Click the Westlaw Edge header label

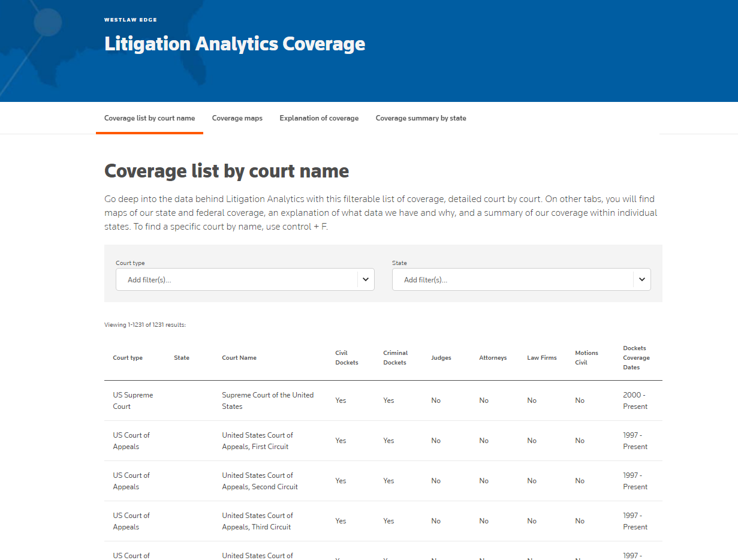tap(131, 20)
